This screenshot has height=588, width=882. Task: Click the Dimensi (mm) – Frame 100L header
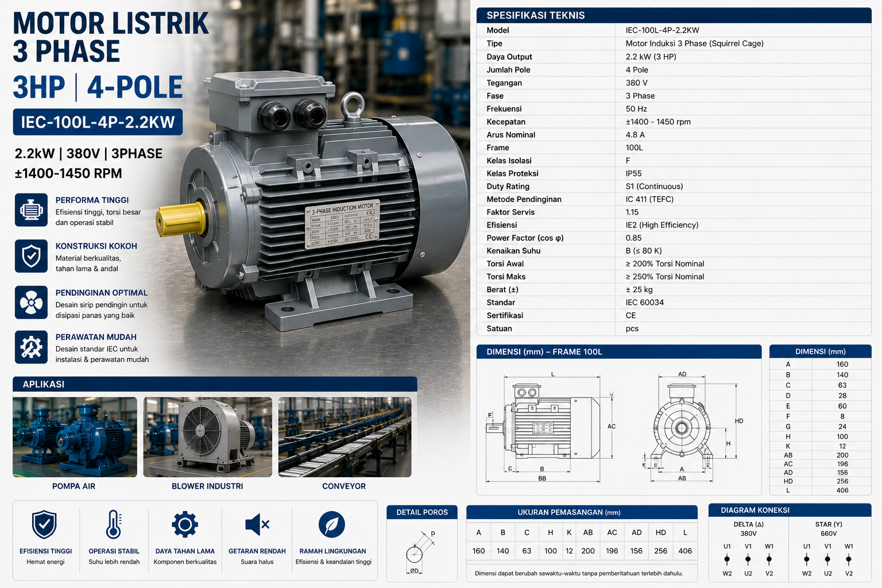pyautogui.click(x=619, y=351)
